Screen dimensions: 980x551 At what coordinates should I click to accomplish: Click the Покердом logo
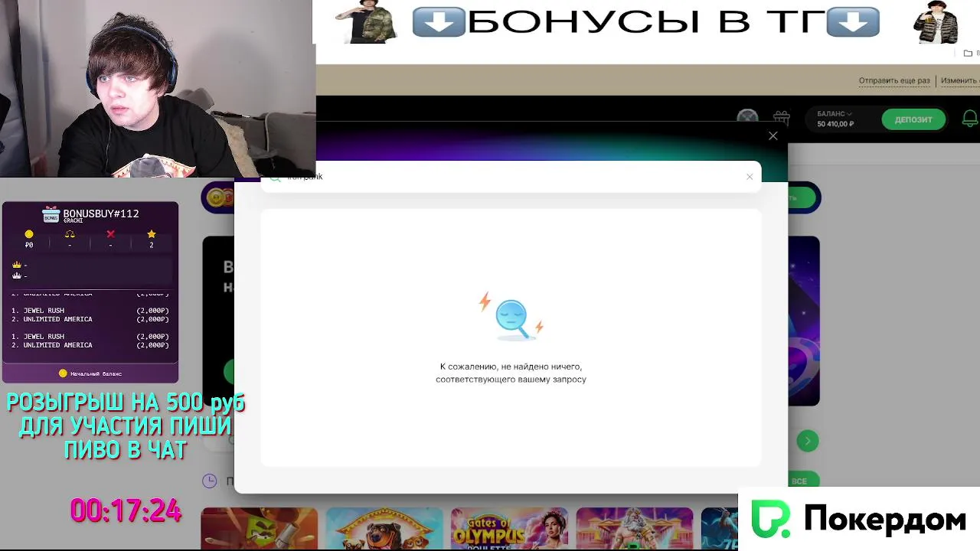point(858,520)
